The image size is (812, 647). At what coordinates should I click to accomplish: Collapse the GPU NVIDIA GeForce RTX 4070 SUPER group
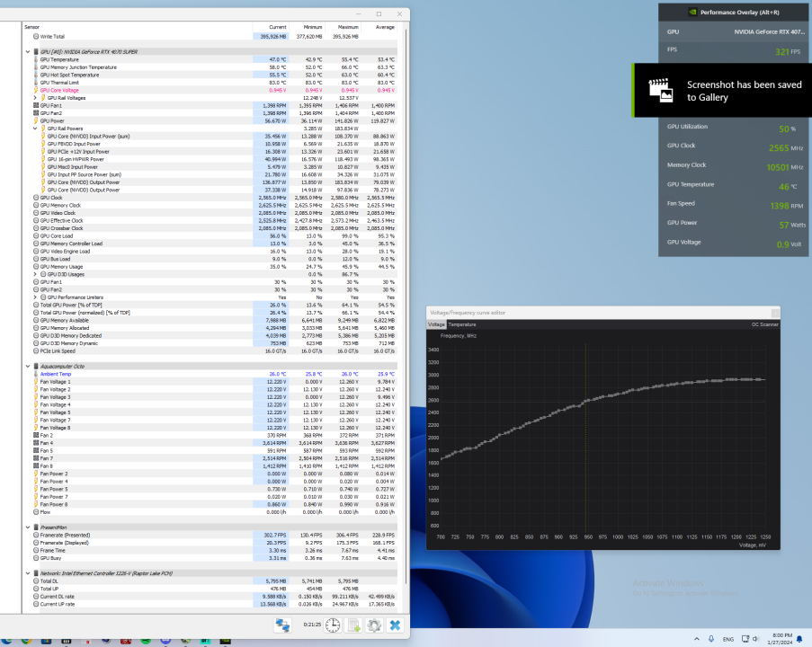click(26, 52)
